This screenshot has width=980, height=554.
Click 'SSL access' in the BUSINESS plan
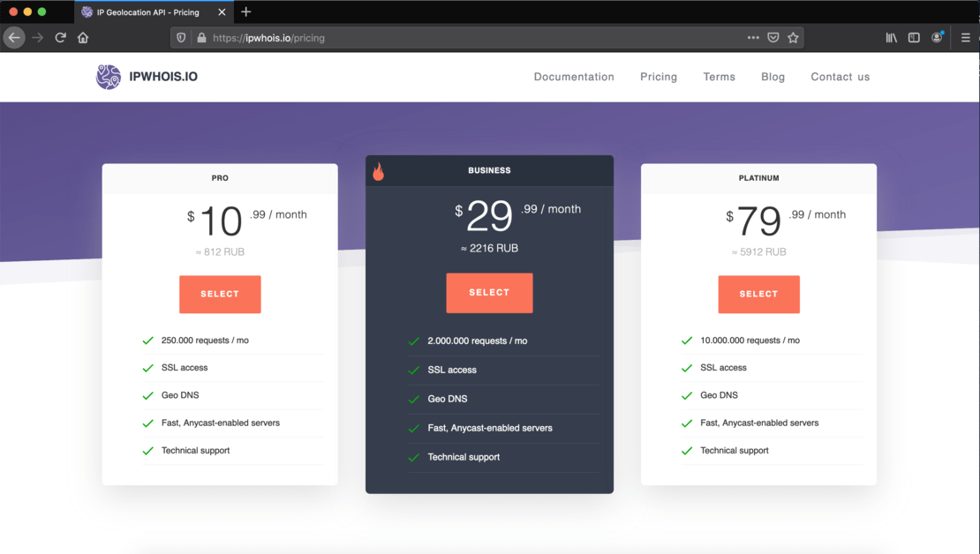[x=452, y=370]
